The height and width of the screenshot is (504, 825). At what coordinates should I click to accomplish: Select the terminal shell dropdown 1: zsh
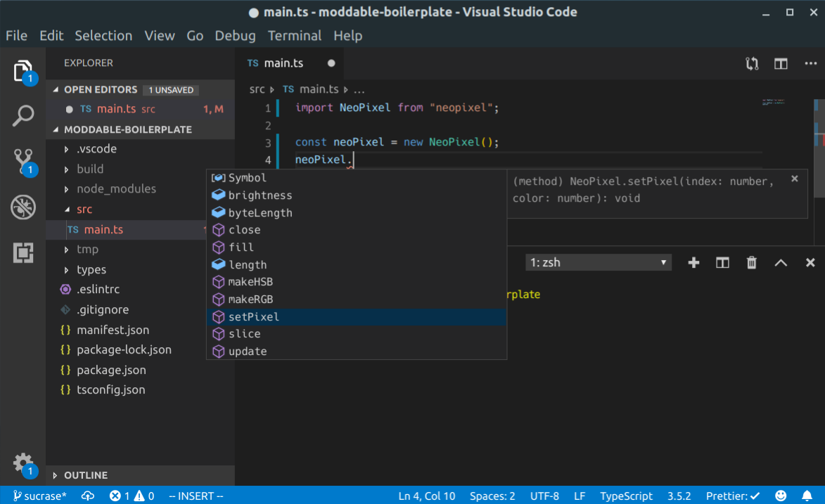point(599,262)
